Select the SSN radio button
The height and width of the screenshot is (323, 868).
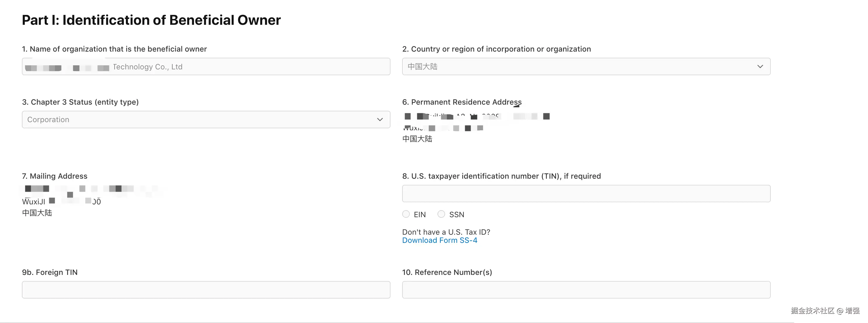(x=441, y=214)
